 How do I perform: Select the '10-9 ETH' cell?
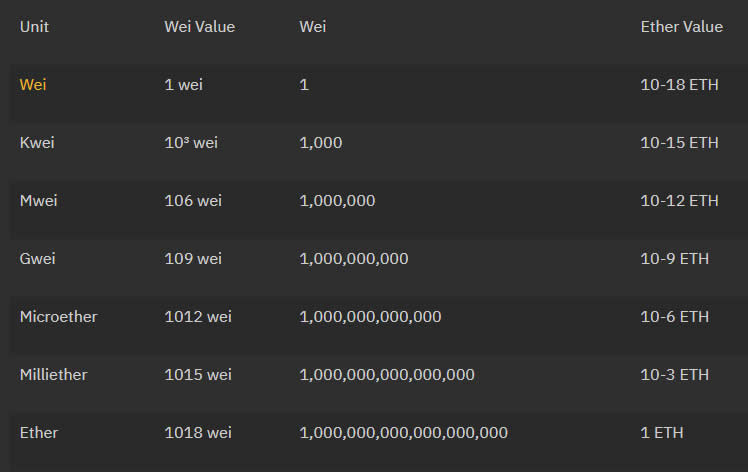click(x=674, y=259)
